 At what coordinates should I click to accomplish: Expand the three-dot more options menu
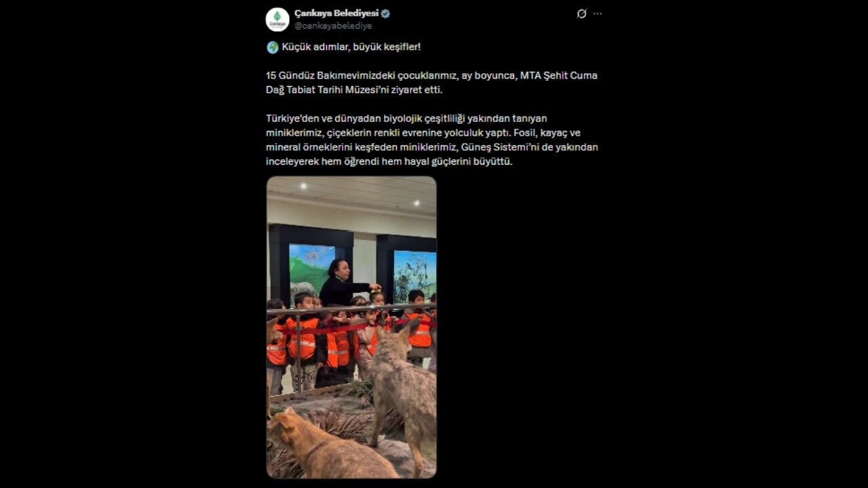[x=597, y=14]
